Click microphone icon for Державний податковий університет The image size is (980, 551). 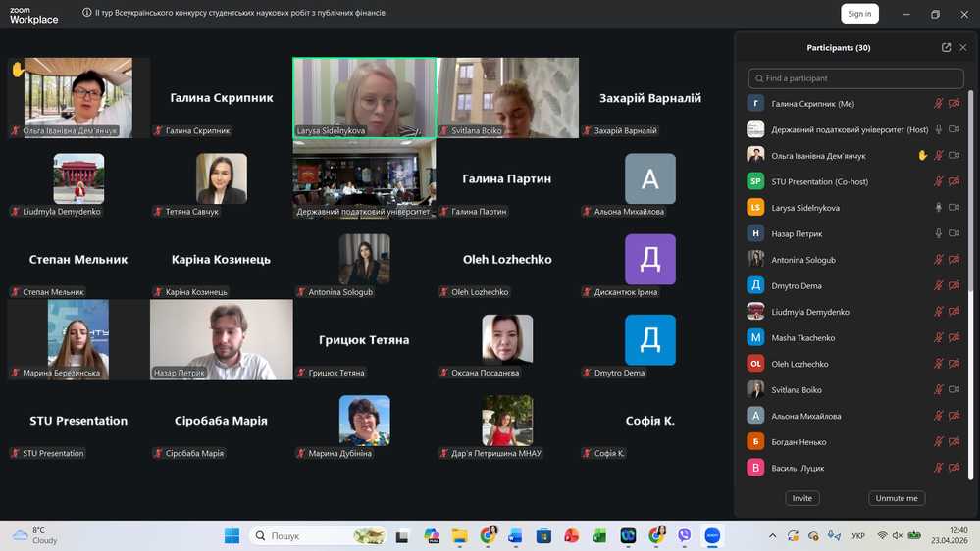coord(938,129)
